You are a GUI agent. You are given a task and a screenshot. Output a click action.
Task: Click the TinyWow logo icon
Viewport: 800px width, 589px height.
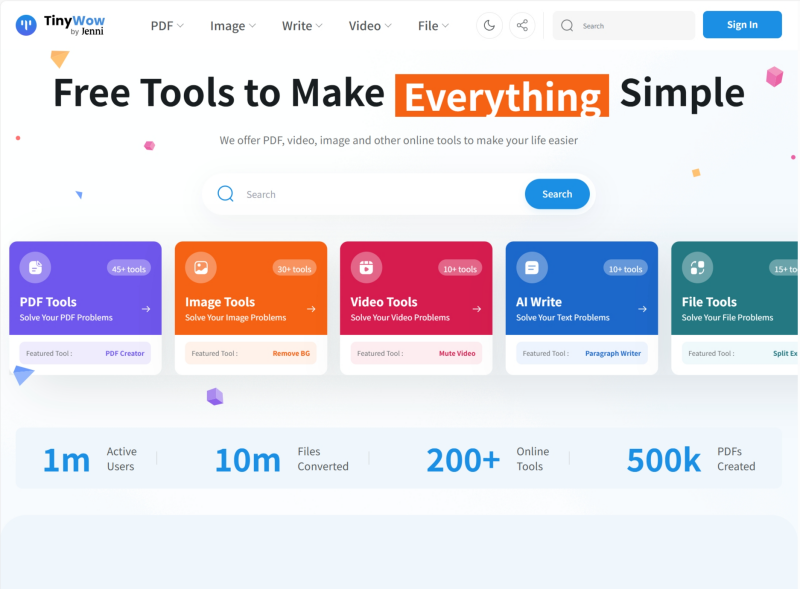click(x=26, y=25)
